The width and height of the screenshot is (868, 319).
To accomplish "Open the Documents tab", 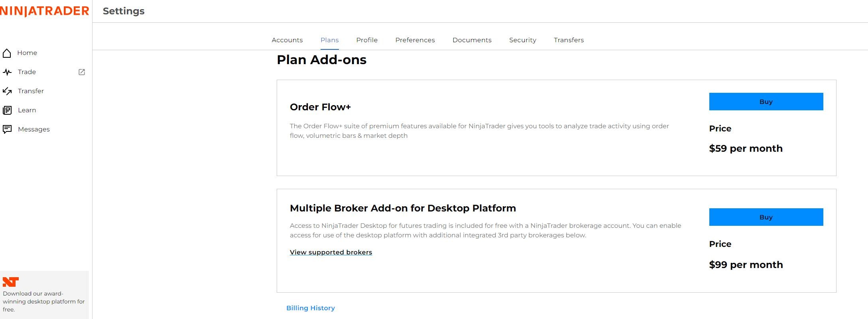I will pyautogui.click(x=472, y=40).
